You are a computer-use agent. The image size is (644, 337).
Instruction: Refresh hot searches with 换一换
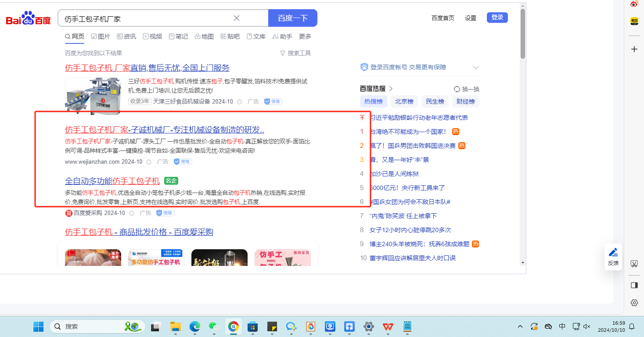466,89
